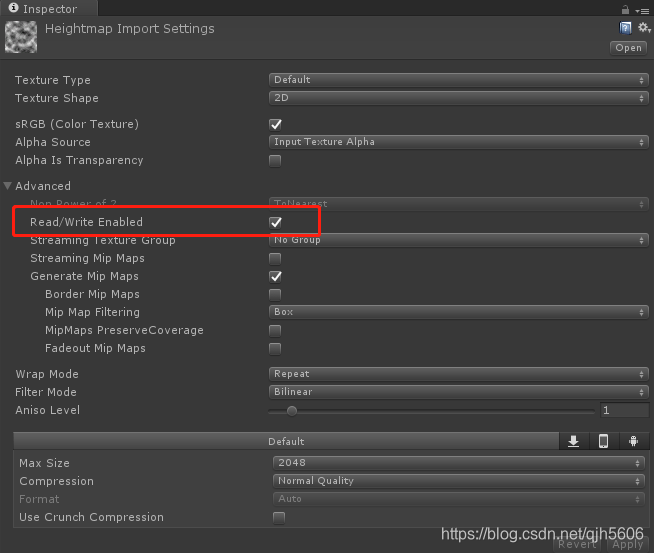The image size is (654, 553).
Task: Collapse the Advanced section triangle
Action: (8, 186)
